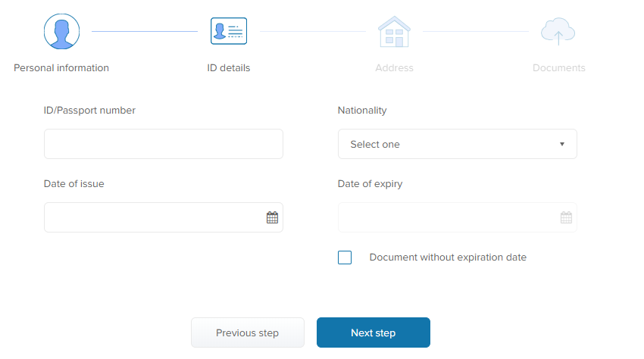This screenshot has height=359, width=644.
Task: Click the ID details card icon
Action: click(x=229, y=31)
